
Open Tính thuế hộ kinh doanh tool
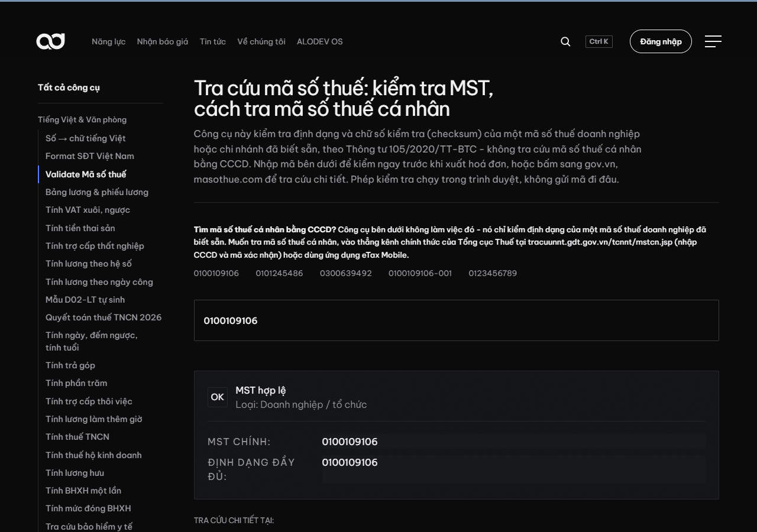pos(93,455)
